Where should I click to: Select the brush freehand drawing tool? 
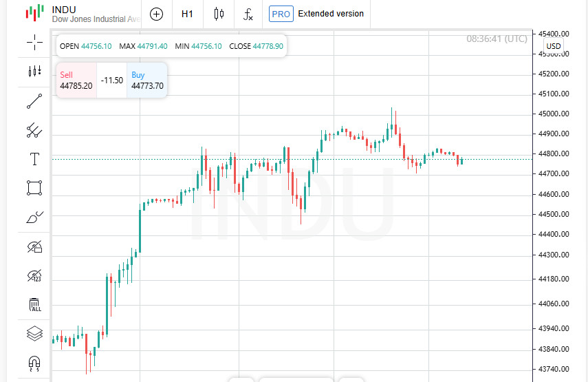[34, 217]
